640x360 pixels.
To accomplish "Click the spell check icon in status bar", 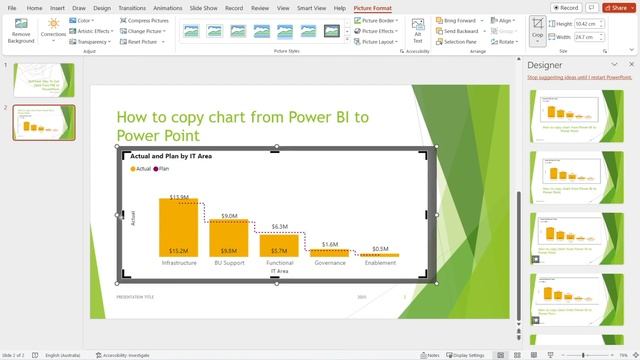I will (x=35, y=355).
